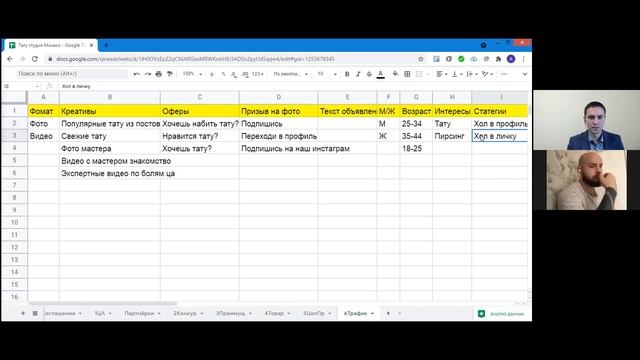Open the Chrome extensions puzzle icon
Image resolution: width=640 pixels, height=360 pixels.
click(498, 59)
